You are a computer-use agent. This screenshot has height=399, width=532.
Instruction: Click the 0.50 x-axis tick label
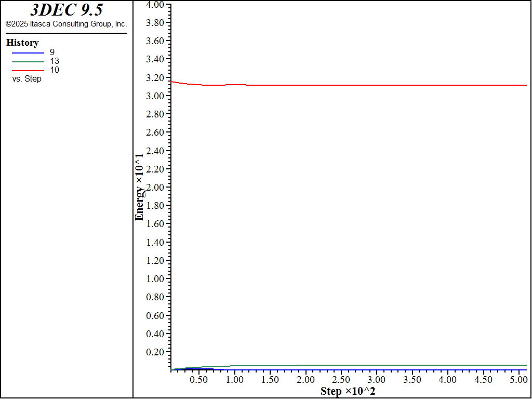pos(198,380)
